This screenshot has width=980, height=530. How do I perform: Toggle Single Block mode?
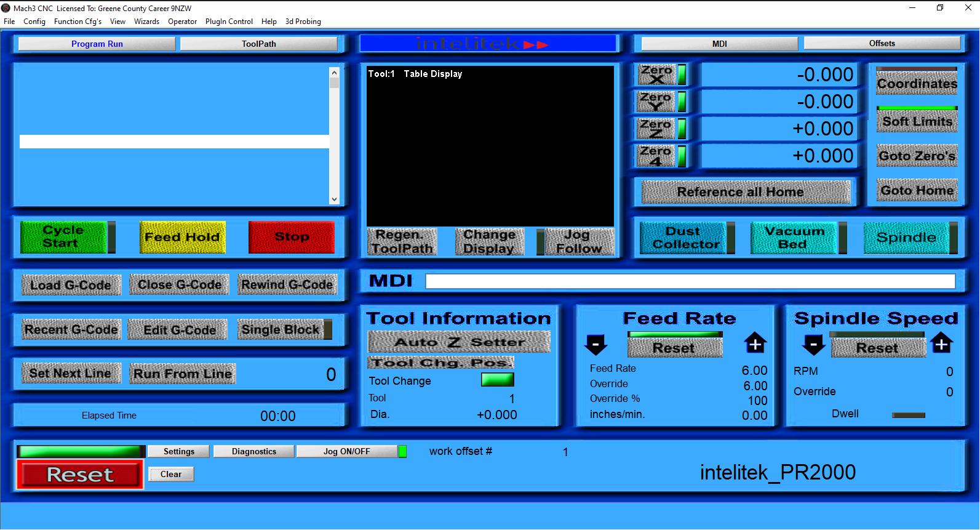point(281,330)
